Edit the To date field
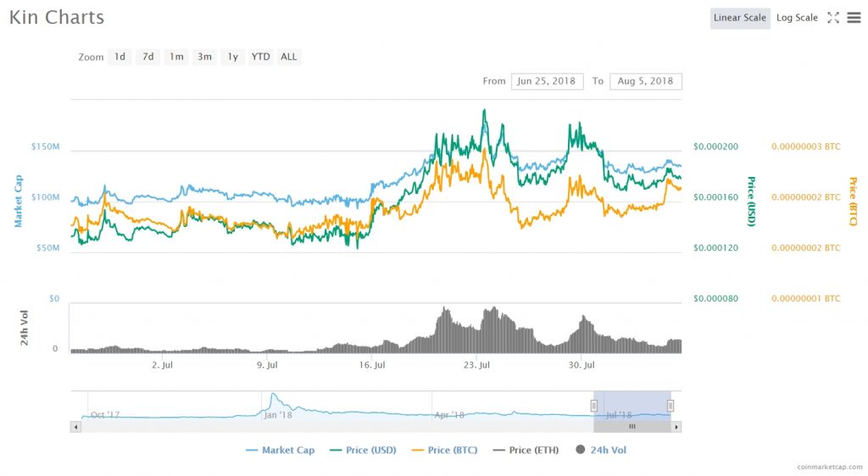The height and width of the screenshot is (476, 868). coord(645,81)
